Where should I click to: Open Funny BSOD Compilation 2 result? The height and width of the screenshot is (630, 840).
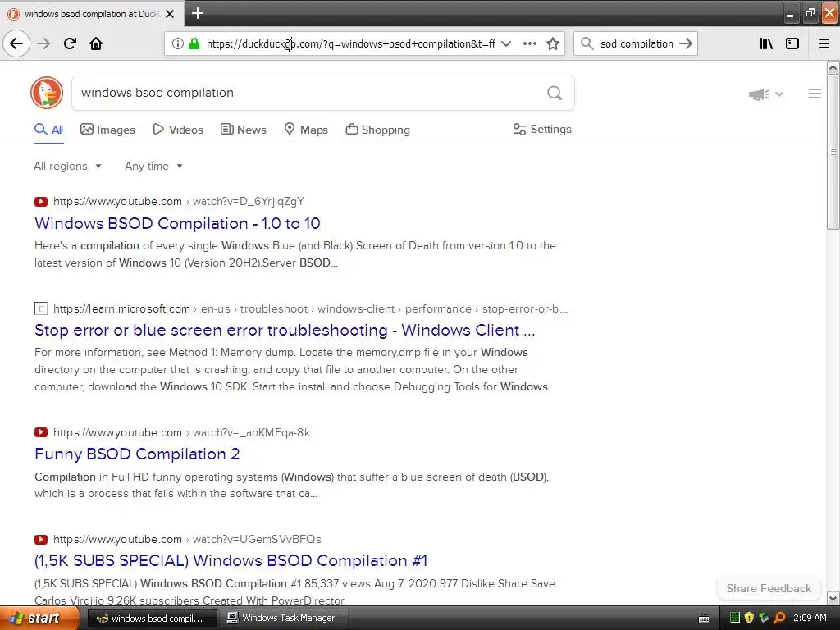137,454
